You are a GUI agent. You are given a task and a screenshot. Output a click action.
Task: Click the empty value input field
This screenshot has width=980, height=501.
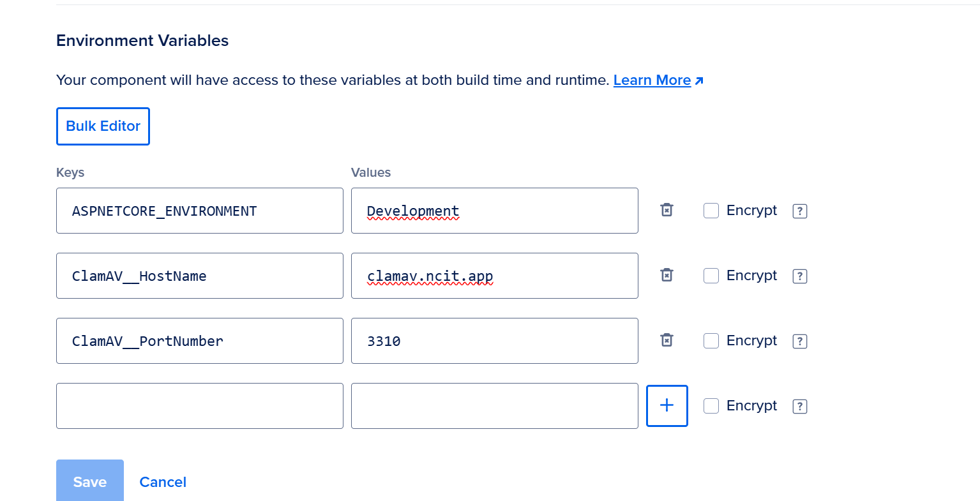(x=495, y=406)
